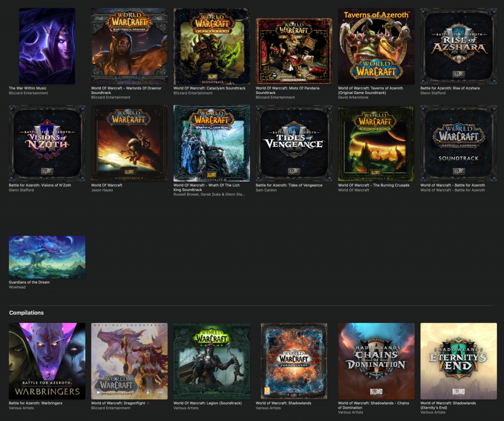Open the Mists Of Pandaria Soundtrack artwork

click(294, 51)
